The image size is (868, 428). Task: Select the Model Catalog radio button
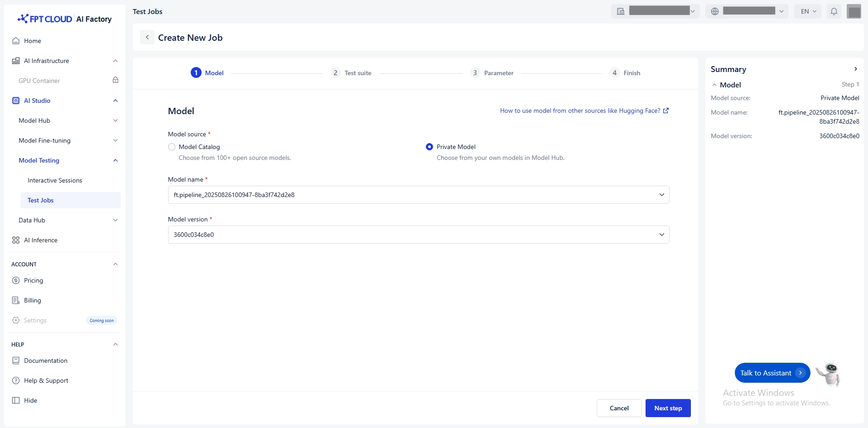172,147
